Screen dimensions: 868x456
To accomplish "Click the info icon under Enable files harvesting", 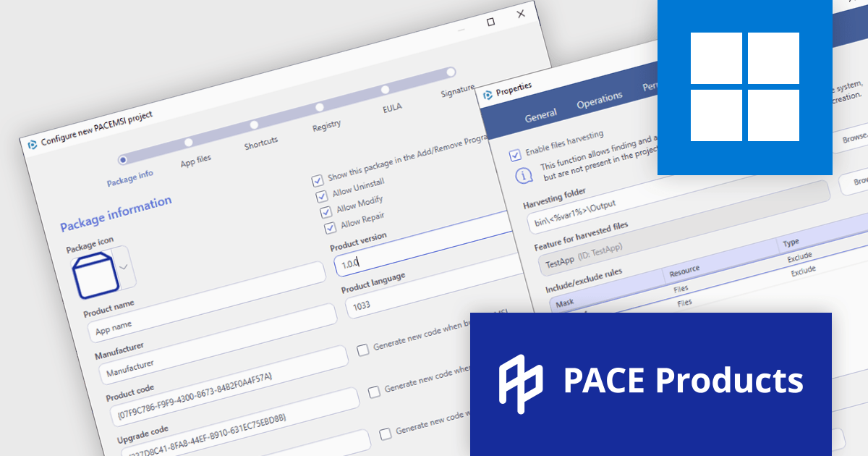I will [x=524, y=176].
